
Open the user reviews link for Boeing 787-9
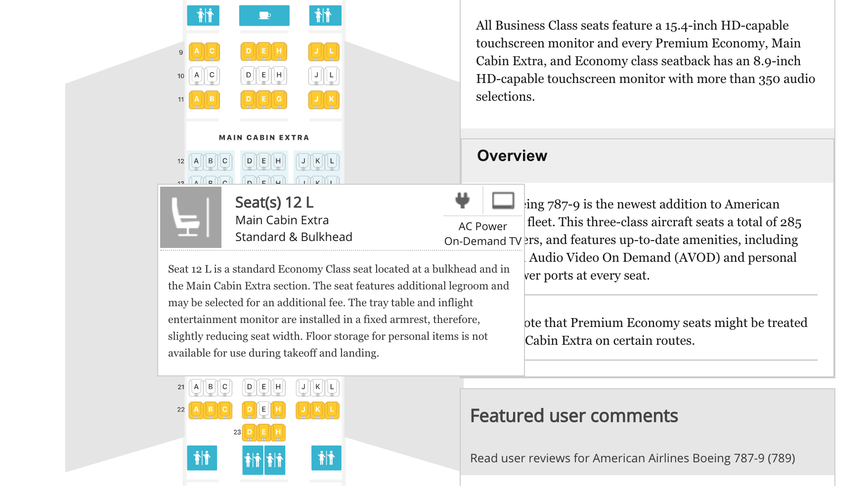(632, 458)
